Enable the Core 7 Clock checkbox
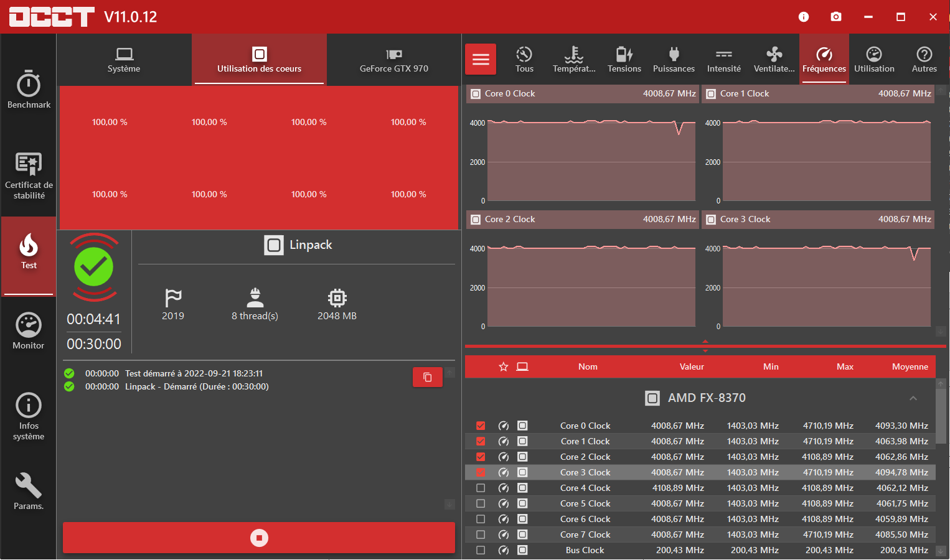Screen dimensions: 950x560 click(x=481, y=534)
